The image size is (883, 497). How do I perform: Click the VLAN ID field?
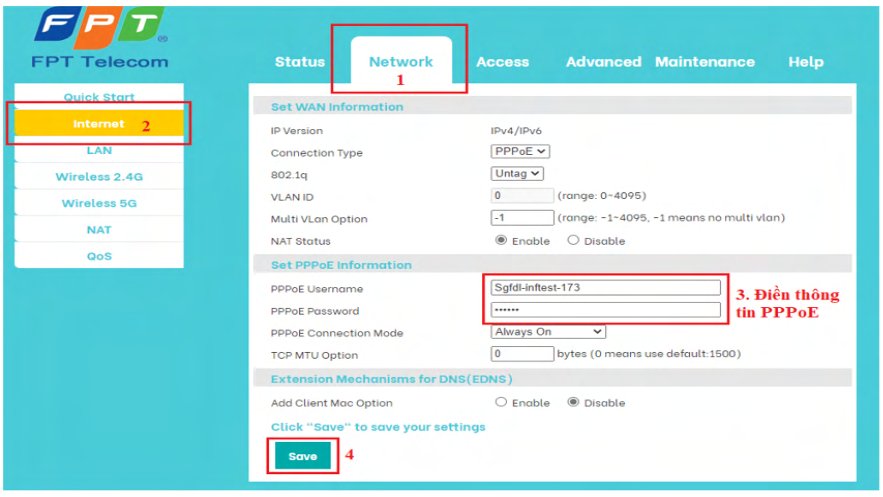point(522,196)
